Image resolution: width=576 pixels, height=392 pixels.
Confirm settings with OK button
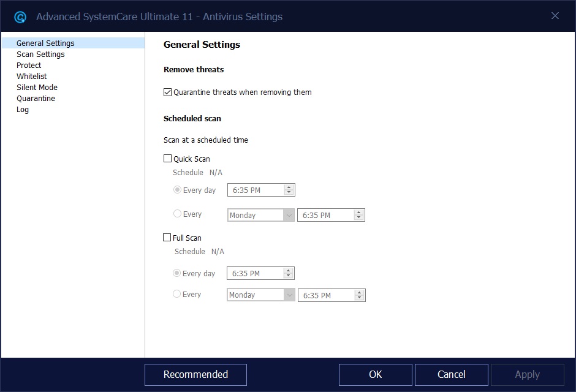pos(376,375)
